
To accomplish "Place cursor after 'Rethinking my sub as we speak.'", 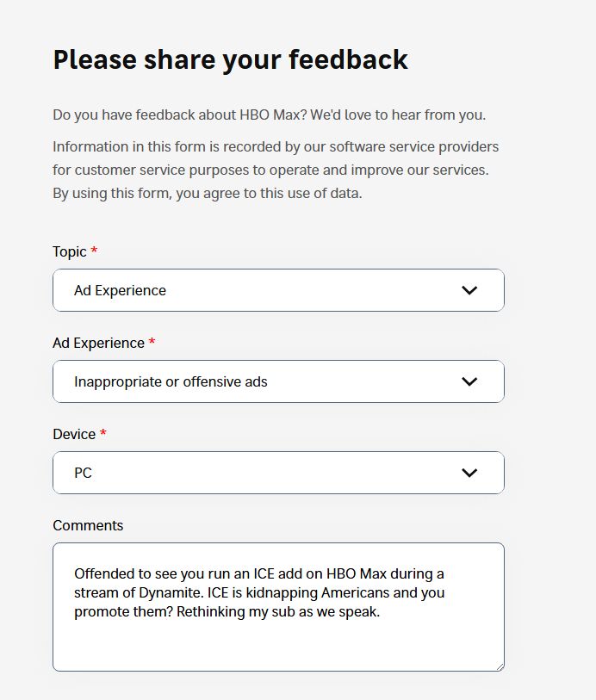I will (381, 612).
